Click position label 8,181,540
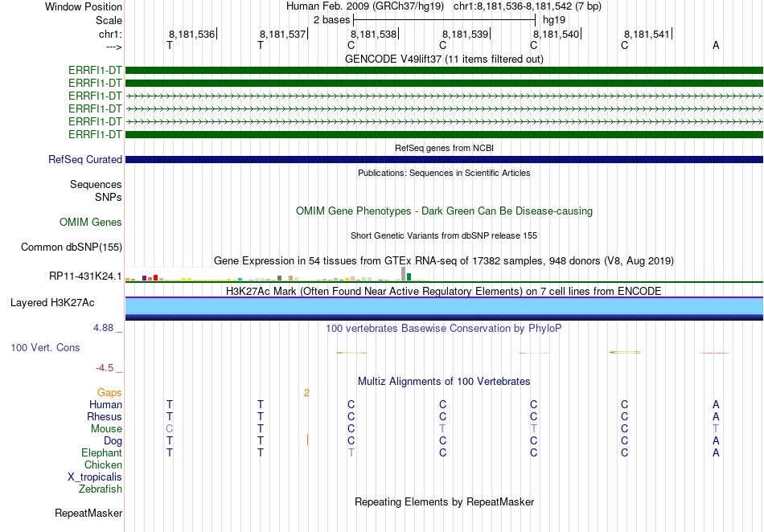 point(556,34)
